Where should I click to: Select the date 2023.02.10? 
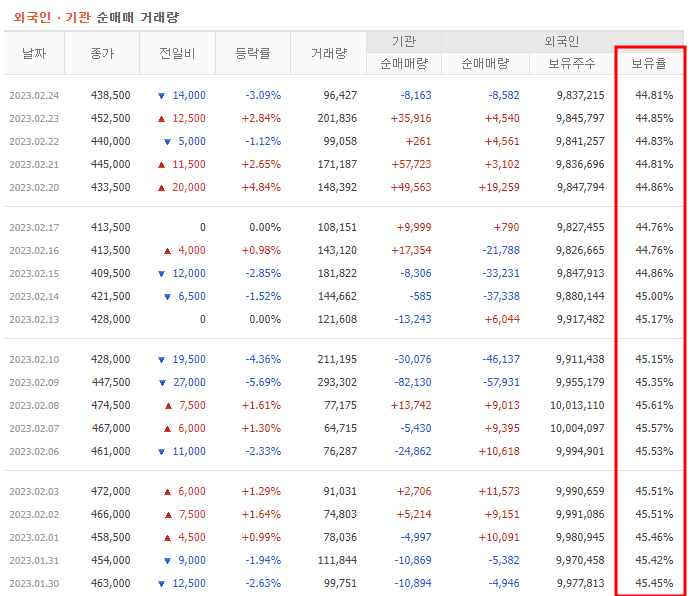(34, 360)
